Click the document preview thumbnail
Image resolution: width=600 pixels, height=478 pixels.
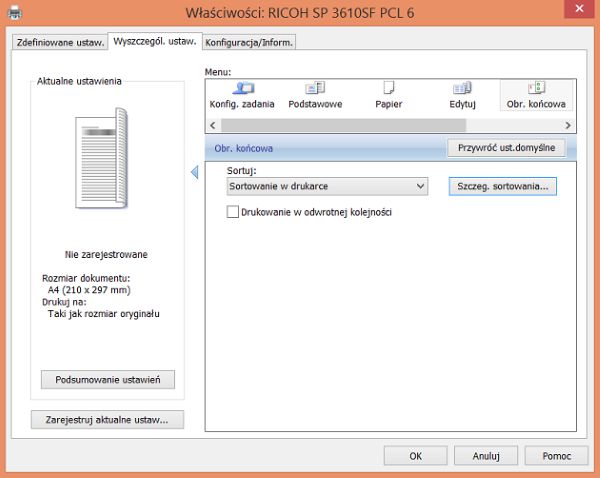(x=101, y=158)
